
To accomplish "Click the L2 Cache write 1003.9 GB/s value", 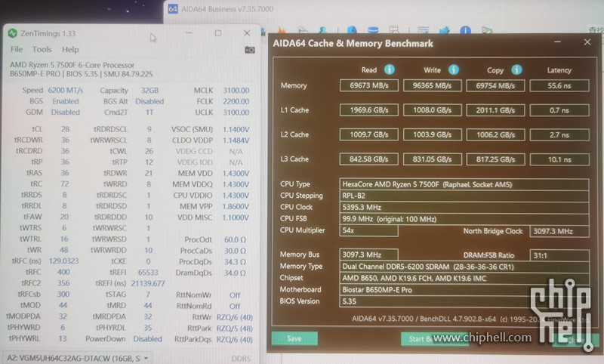I will coord(432,135).
